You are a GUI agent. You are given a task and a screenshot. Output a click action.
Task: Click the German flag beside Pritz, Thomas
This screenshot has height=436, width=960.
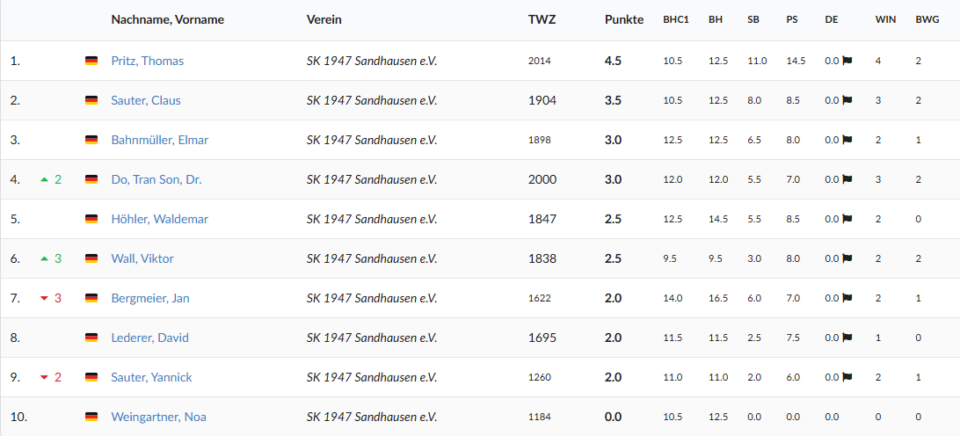91,61
